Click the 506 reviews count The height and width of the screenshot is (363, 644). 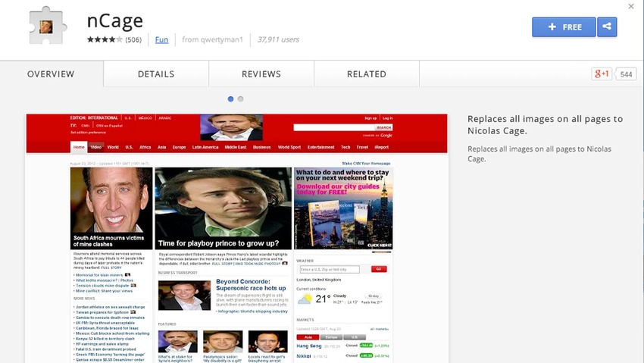(x=133, y=40)
